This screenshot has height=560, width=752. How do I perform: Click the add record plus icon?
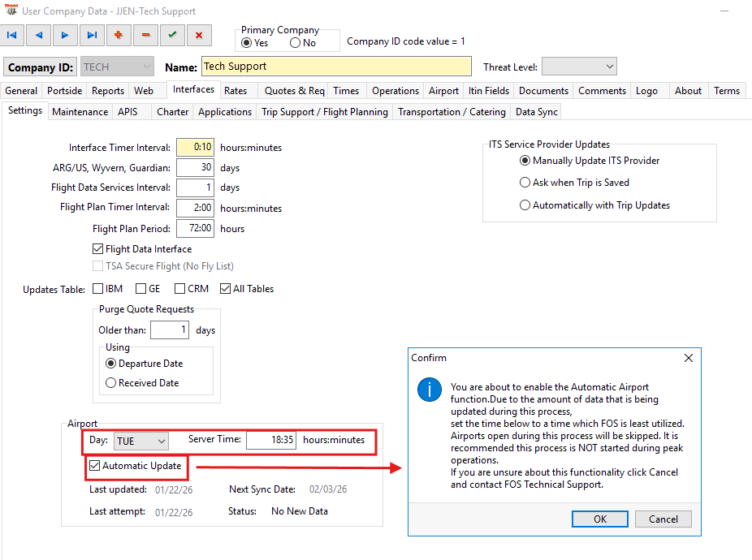tap(119, 36)
